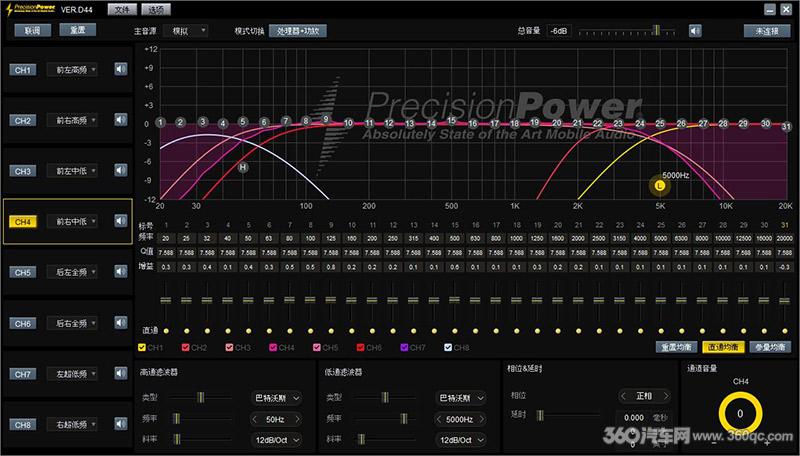
Task: Open low-pass slope 12dB/Oct dropdown
Action: tap(461, 440)
